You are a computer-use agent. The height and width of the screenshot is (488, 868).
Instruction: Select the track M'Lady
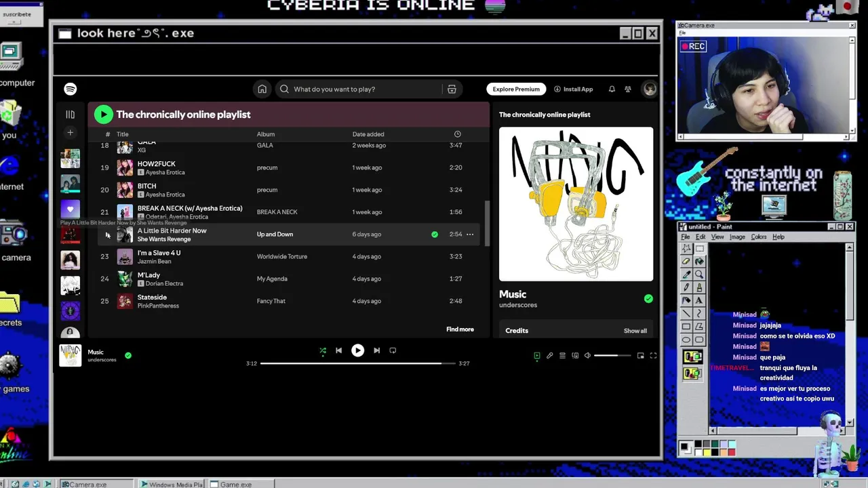point(288,279)
